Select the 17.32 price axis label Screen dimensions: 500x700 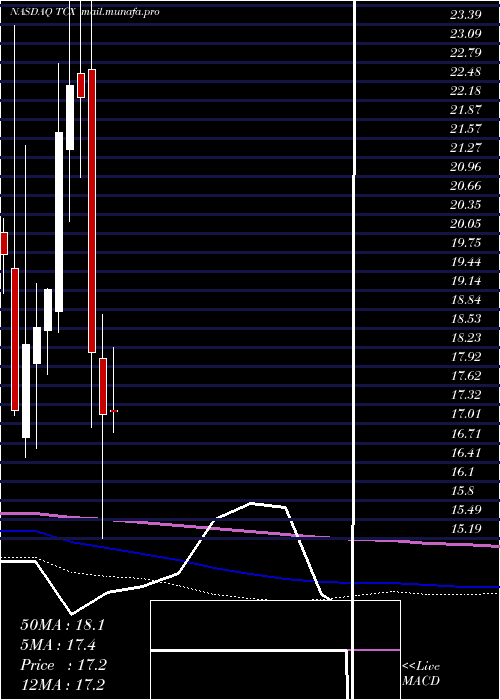[466, 395]
